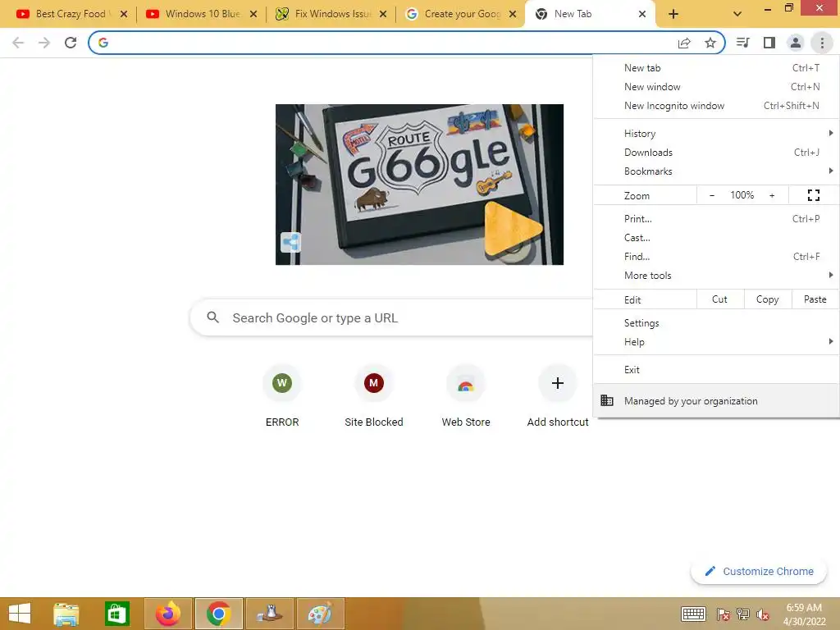Viewport: 840px width, 630px height.
Task: Select New tab menu item
Action: 716,67
